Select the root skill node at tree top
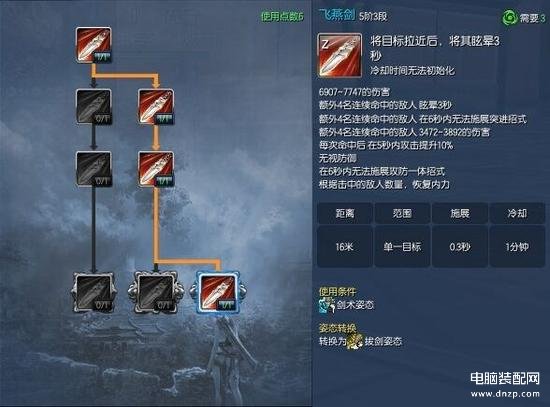550x407 pixels. click(x=94, y=45)
